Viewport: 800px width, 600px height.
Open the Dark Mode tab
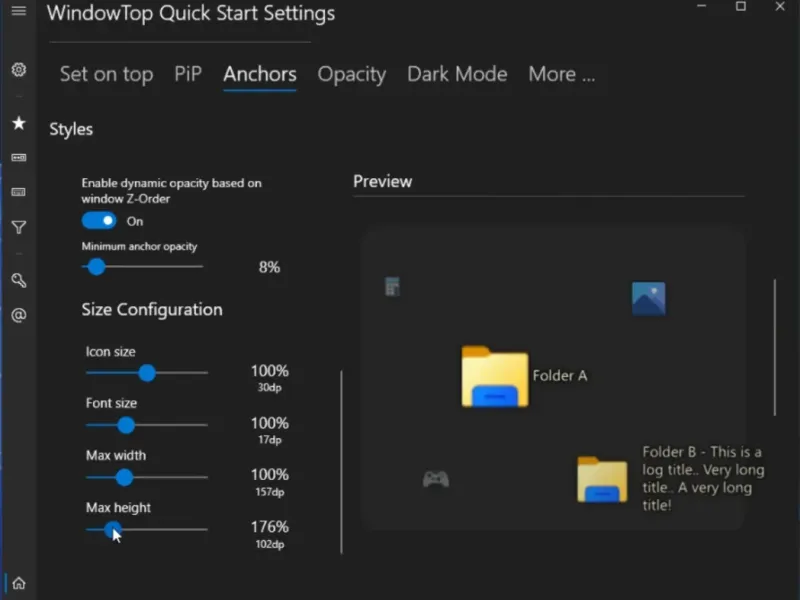click(x=457, y=74)
